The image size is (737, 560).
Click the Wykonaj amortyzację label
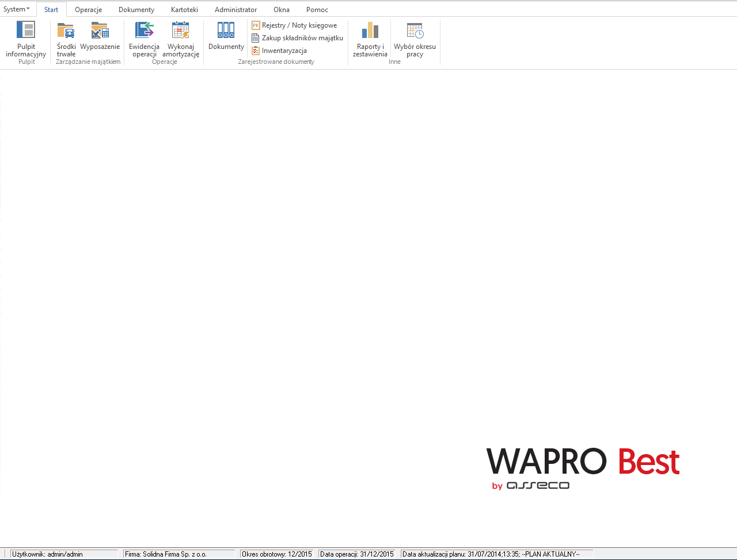coord(181,51)
